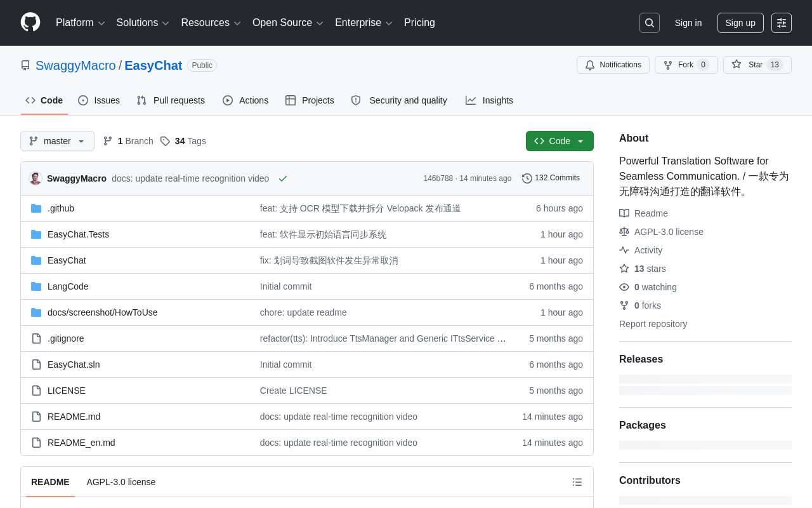Switch to the Actions tab
Viewport: 812px width, 508px height.
(246, 100)
